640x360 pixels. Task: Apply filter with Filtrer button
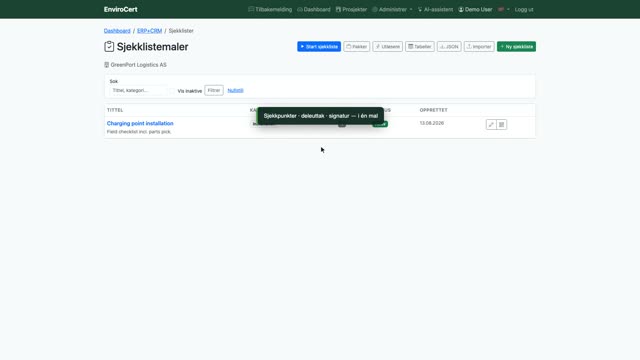click(x=214, y=90)
